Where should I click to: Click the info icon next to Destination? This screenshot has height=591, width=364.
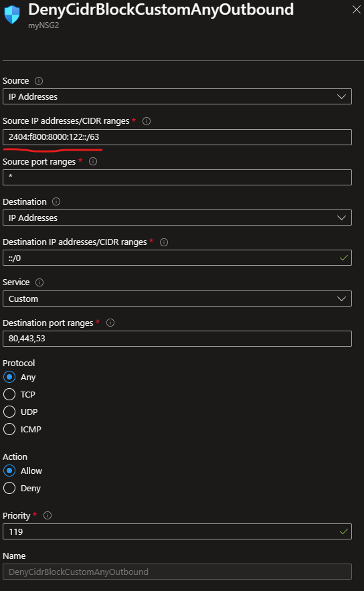[56, 201]
